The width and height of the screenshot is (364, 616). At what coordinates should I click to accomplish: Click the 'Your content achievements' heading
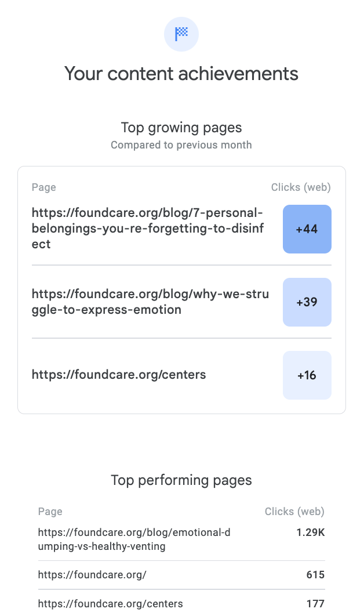click(181, 74)
